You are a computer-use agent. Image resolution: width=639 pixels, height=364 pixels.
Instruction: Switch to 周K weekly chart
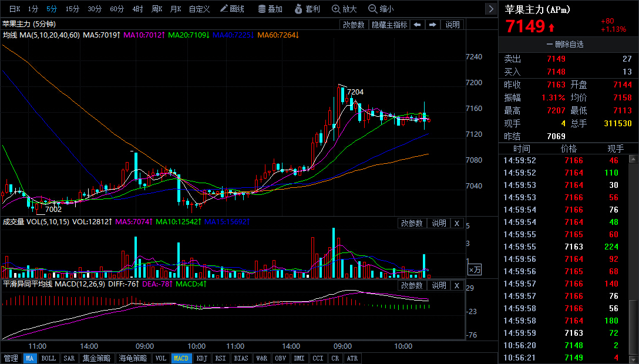[156, 9]
